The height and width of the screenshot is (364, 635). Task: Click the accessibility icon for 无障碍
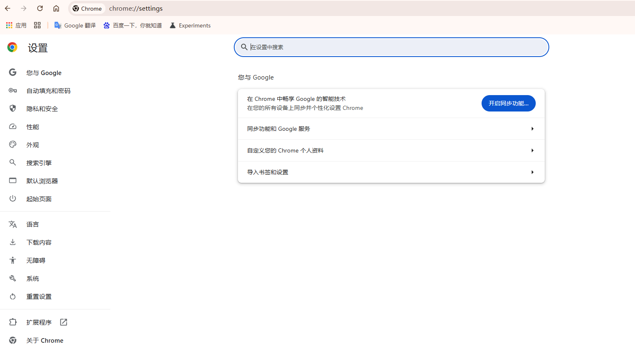tap(13, 260)
